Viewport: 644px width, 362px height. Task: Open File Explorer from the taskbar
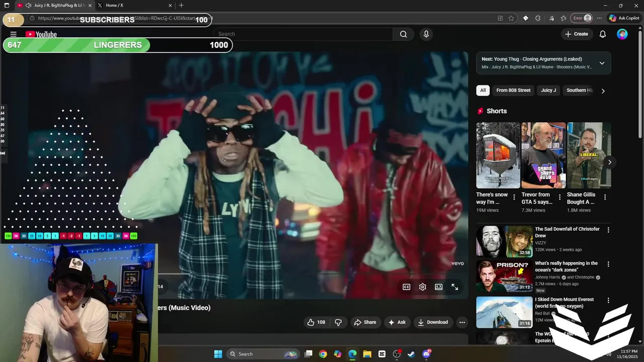point(367,354)
